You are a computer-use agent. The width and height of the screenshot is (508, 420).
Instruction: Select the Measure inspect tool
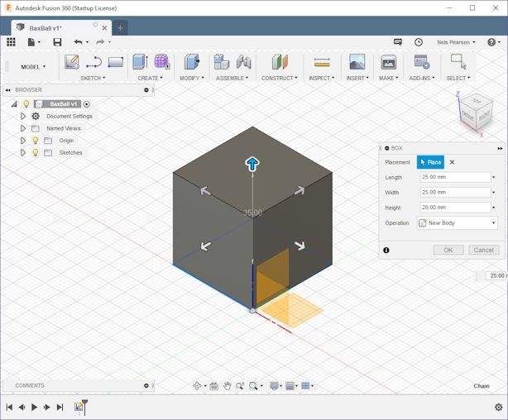pos(322,62)
